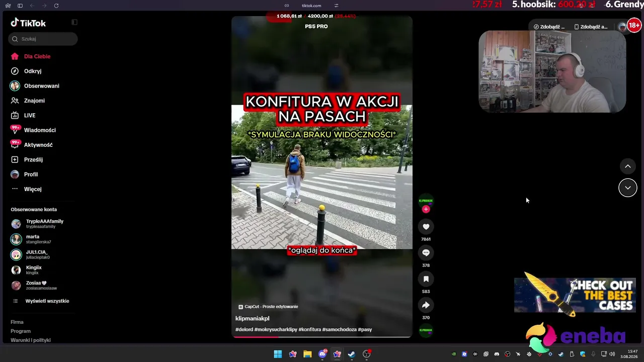Go to the next video with the down arrow
This screenshot has width=644, height=362.
pyautogui.click(x=627, y=188)
